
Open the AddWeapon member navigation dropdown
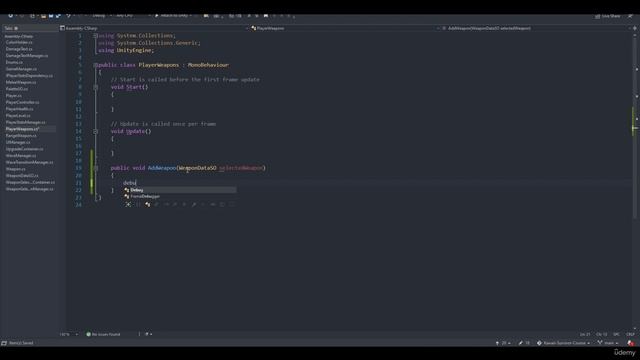(x=536, y=28)
